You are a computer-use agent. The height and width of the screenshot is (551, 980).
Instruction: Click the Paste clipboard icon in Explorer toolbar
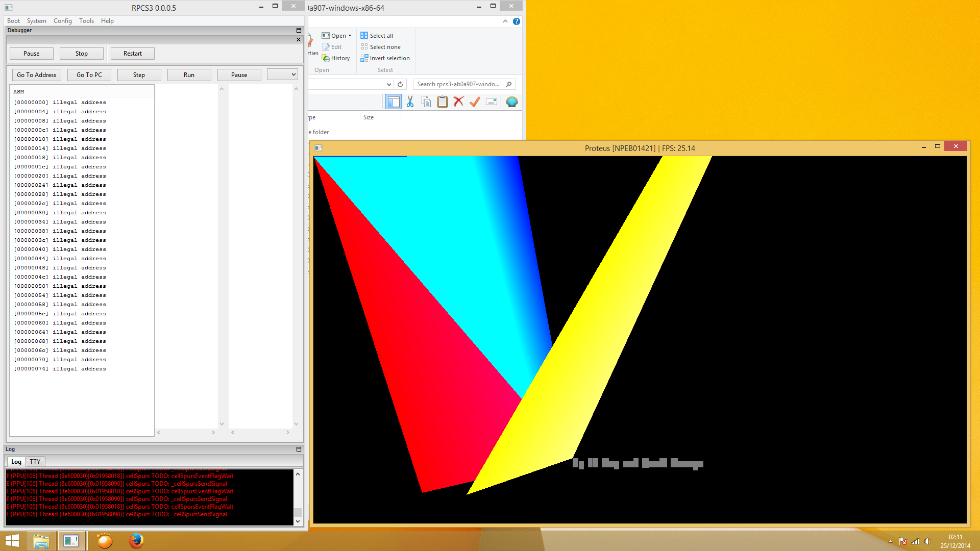coord(443,102)
